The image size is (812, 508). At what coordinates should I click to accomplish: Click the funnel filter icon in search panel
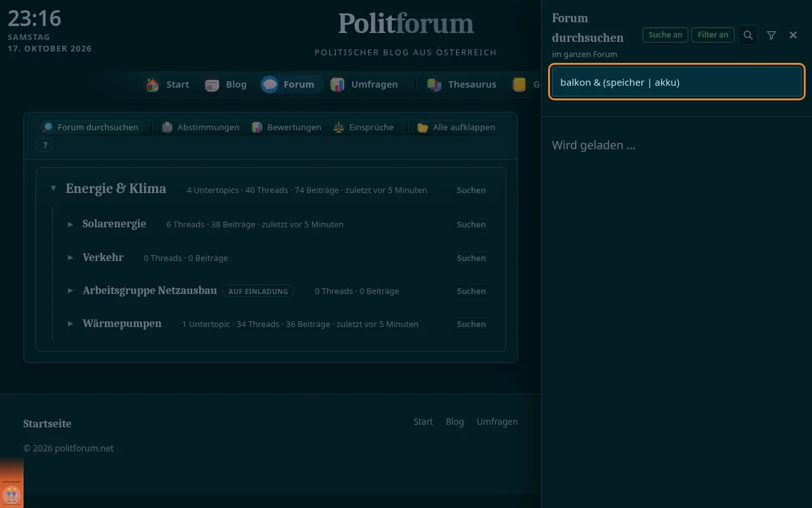pyautogui.click(x=771, y=35)
